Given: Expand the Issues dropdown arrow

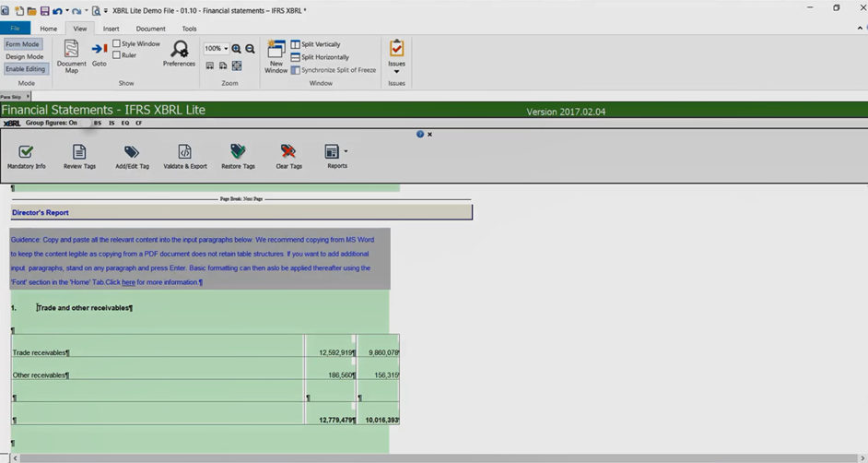Looking at the screenshot, I should [396, 71].
